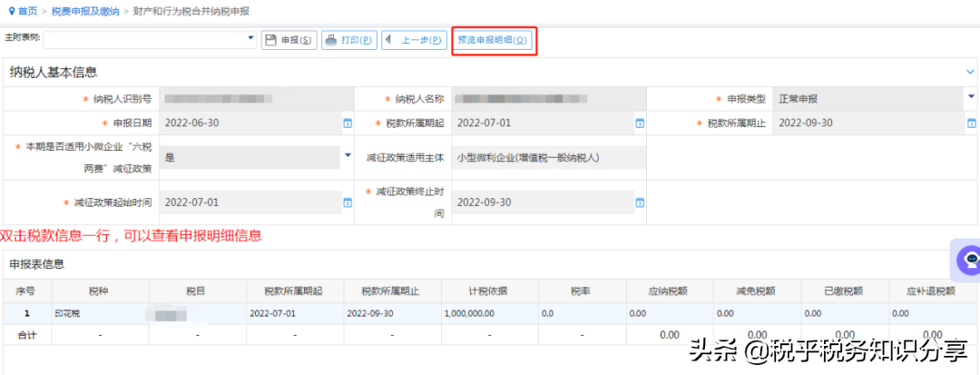Click 减征政策适用主体 field

549,157
